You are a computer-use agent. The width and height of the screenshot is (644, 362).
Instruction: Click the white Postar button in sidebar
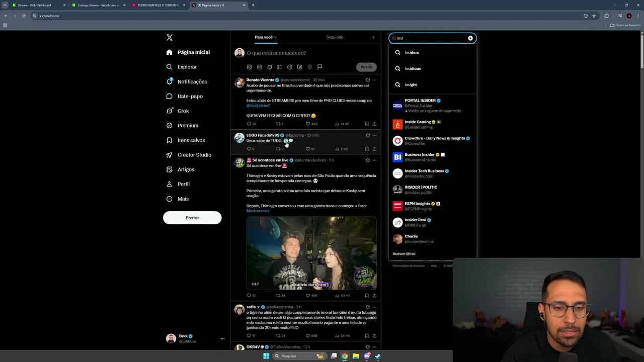coord(192,218)
